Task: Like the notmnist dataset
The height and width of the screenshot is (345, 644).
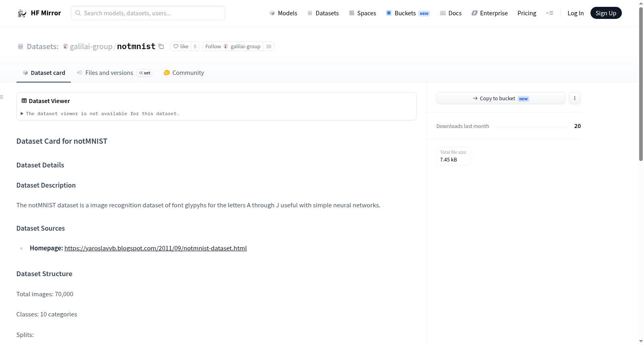Action: (x=181, y=46)
